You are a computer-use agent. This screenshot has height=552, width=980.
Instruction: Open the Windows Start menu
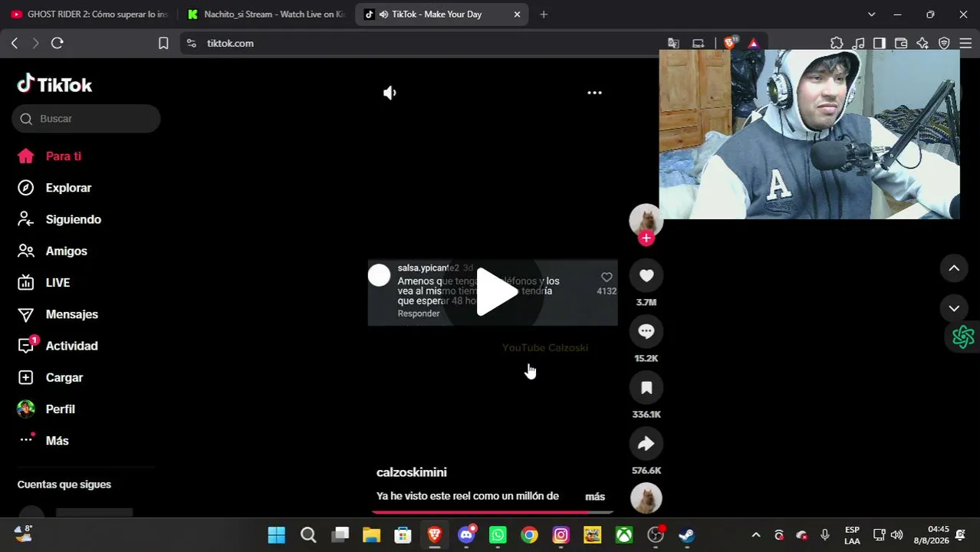[277, 535]
